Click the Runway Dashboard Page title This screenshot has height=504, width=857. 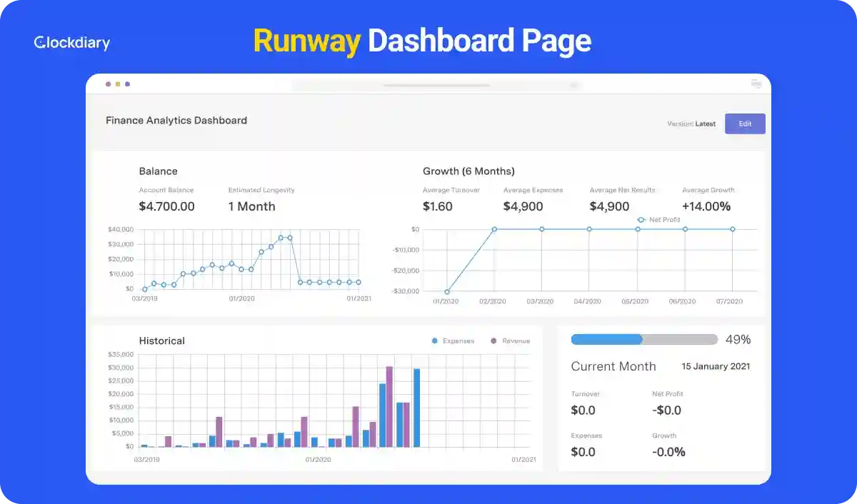[422, 41]
